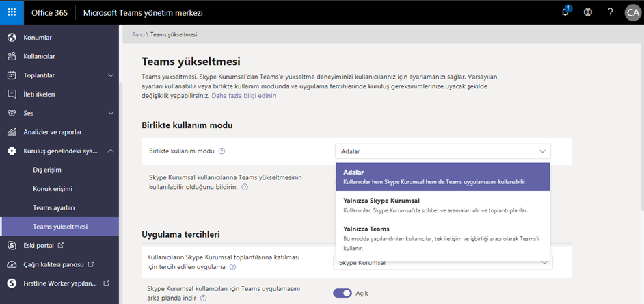Open the Çağrı kalitesi panosu link
The width and height of the screenshot is (644, 304).
(x=54, y=264)
